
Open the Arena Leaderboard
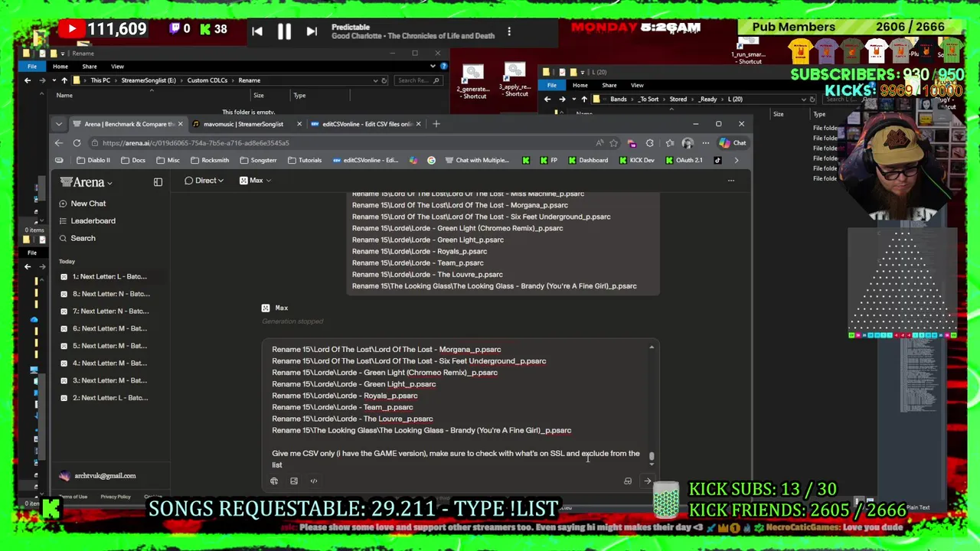[x=87, y=221]
